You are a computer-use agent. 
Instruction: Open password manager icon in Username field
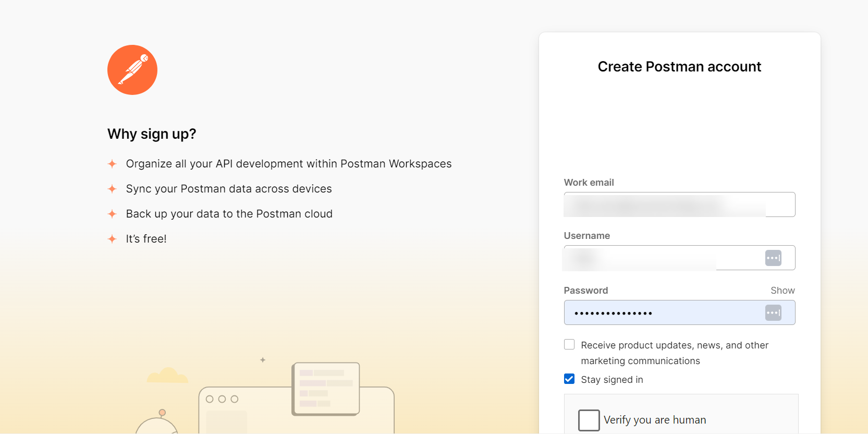773,258
